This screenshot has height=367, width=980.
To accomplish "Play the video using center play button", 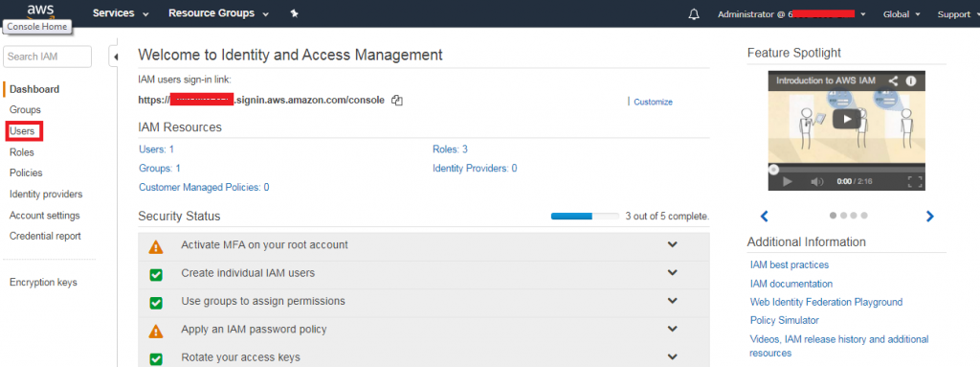I will point(847,119).
